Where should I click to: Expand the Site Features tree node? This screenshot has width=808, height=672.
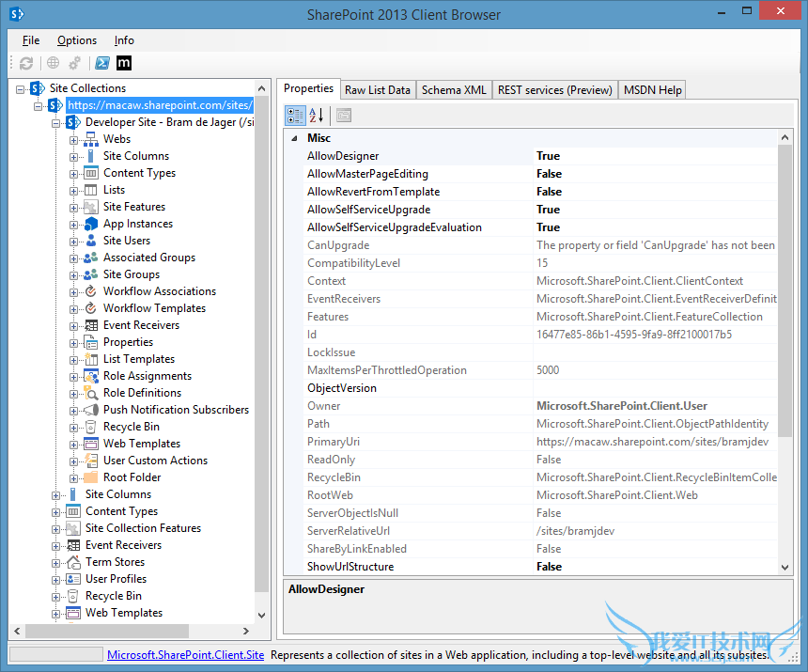(73, 209)
